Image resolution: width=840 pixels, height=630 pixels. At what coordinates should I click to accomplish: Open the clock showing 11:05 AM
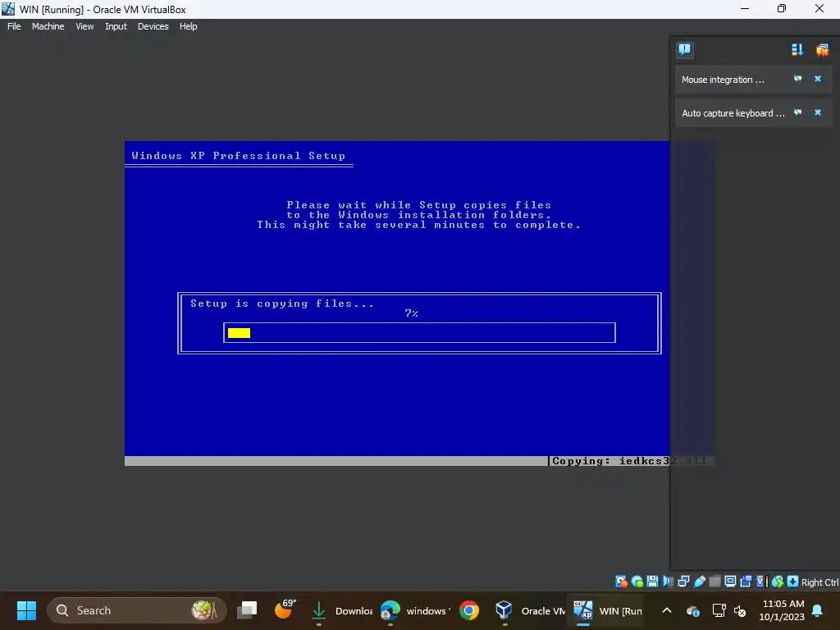point(782,610)
